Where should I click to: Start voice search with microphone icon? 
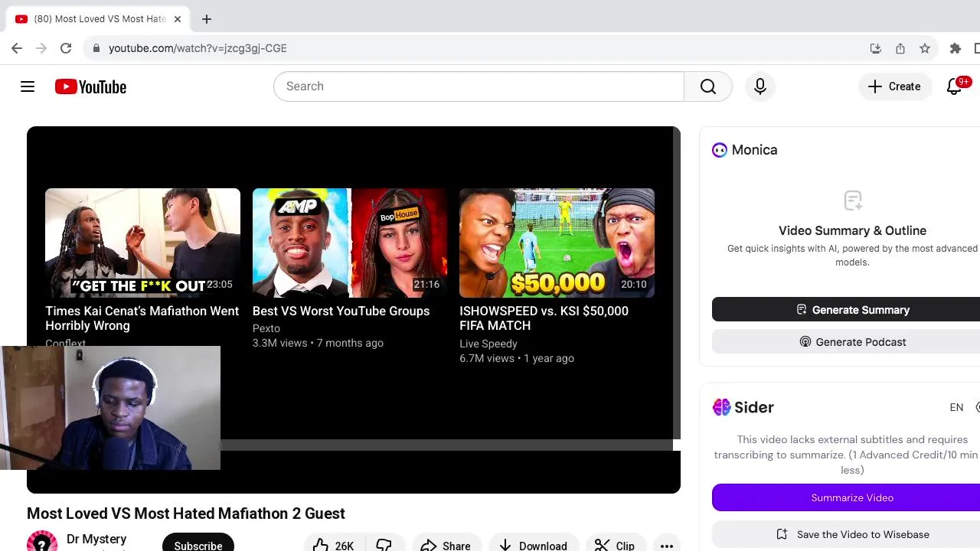(x=760, y=86)
